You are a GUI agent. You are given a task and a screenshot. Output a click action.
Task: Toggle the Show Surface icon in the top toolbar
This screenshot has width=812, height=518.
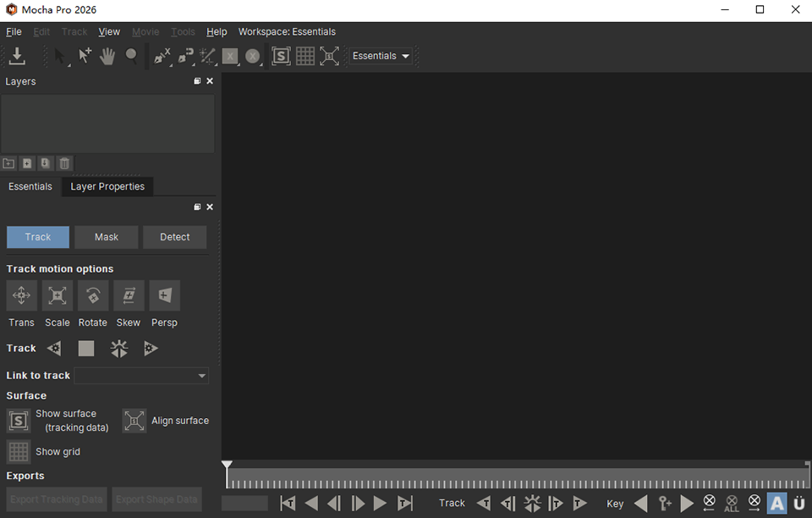pos(281,56)
